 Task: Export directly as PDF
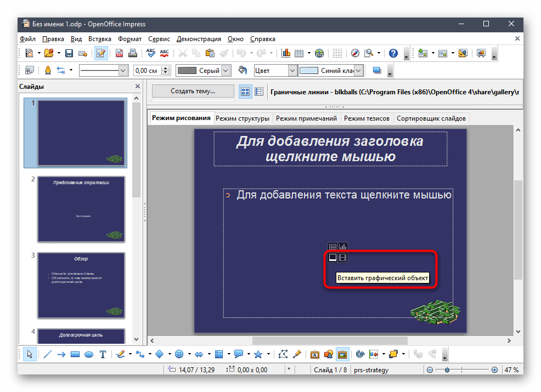coord(119,53)
